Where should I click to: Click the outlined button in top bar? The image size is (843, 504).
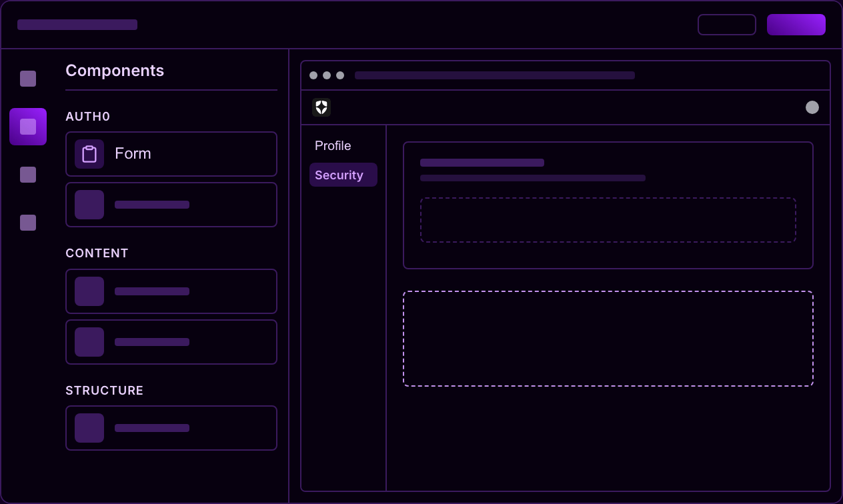[x=727, y=25]
